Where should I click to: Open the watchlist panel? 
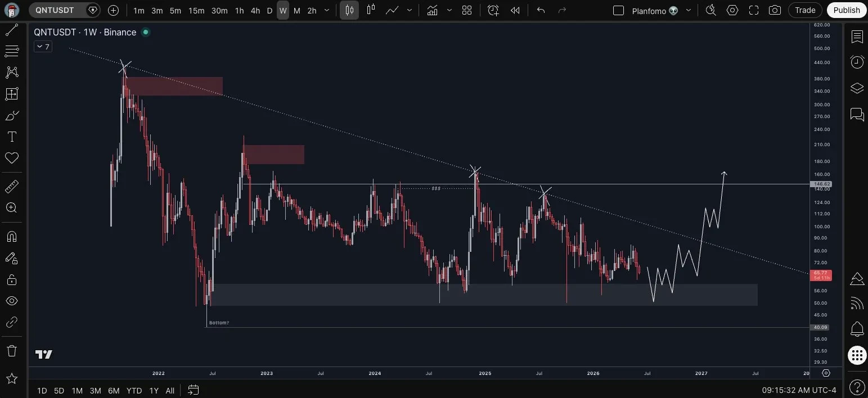tap(857, 37)
